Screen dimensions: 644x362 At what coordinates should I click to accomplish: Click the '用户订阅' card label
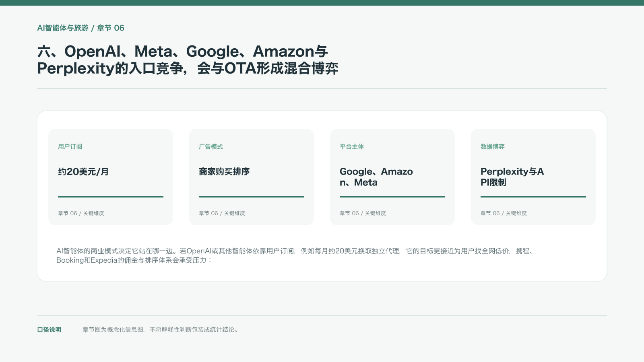point(70,146)
